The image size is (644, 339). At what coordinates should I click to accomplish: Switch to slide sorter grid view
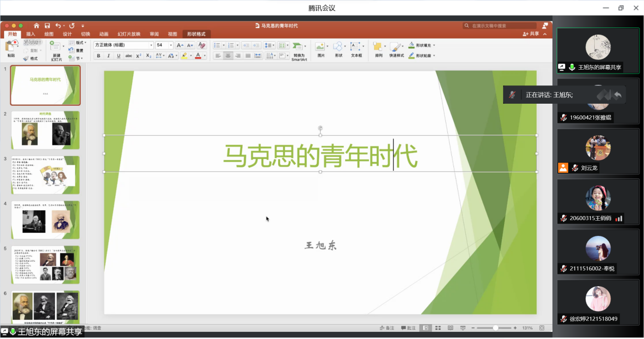pyautogui.click(x=438, y=328)
